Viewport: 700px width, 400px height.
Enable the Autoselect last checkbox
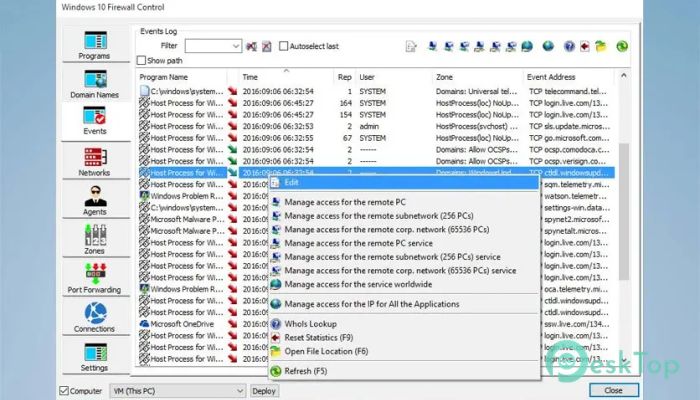283,46
